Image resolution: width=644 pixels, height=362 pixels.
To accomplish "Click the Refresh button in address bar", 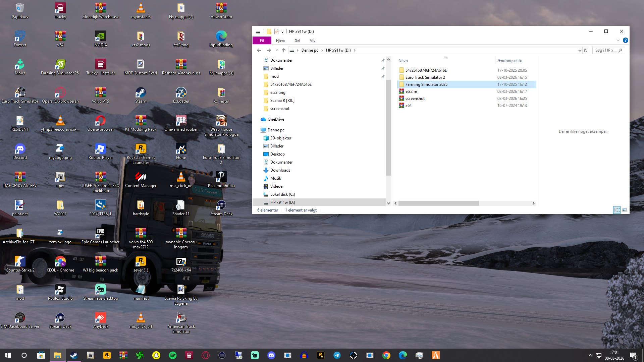I will coord(586,50).
